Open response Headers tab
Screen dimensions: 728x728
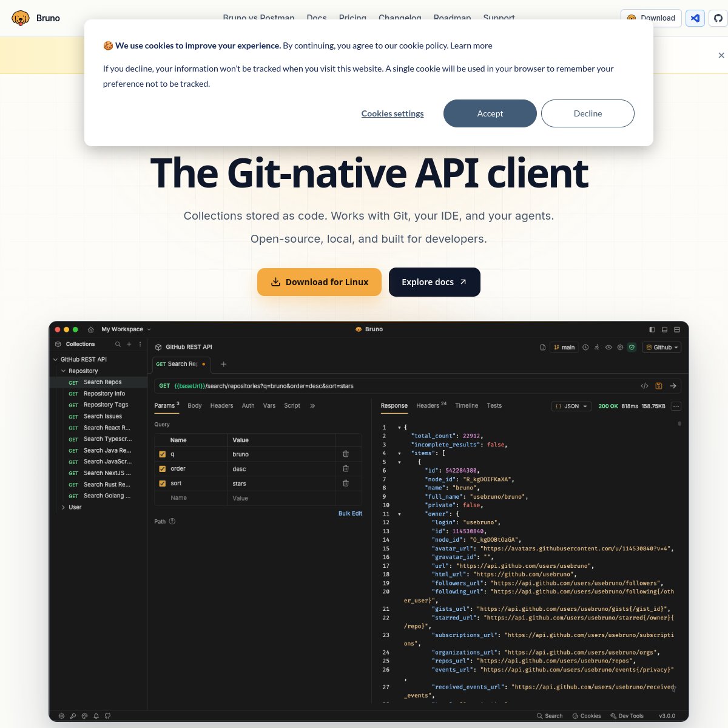pos(431,405)
